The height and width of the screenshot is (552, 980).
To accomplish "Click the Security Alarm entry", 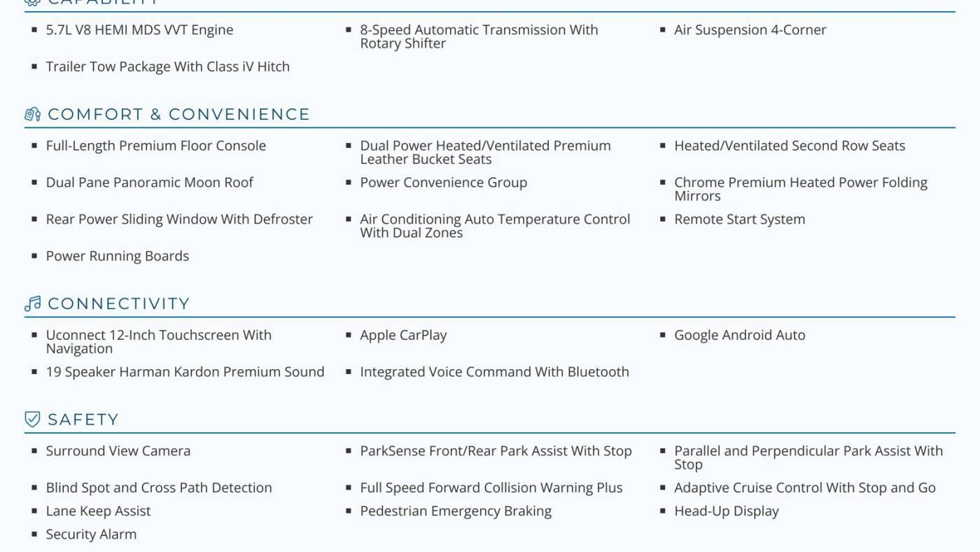I will (91, 534).
